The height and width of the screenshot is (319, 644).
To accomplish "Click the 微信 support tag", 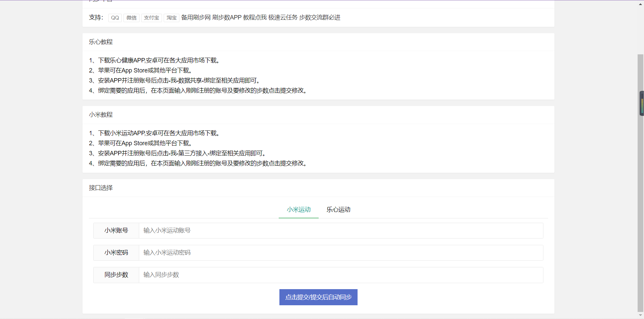I will click(x=131, y=18).
